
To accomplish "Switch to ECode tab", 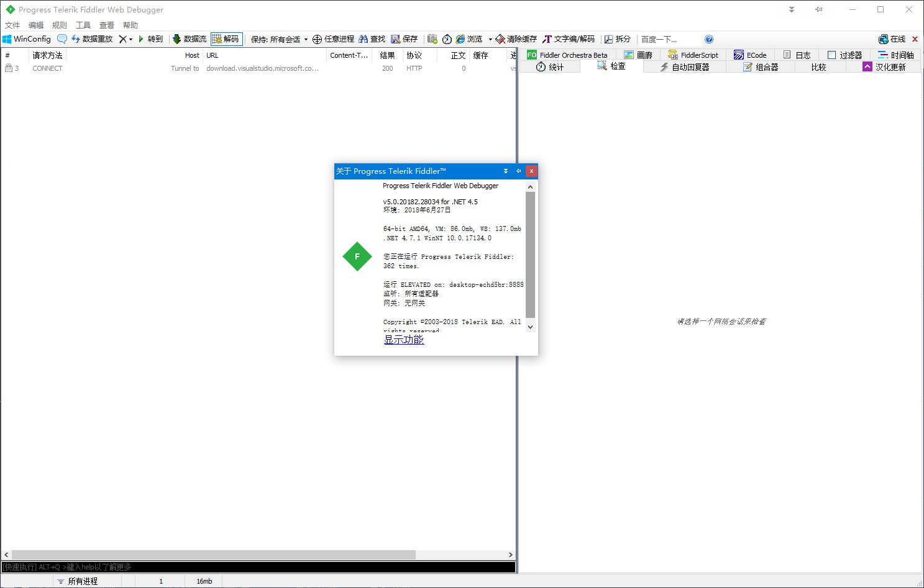I will point(751,55).
